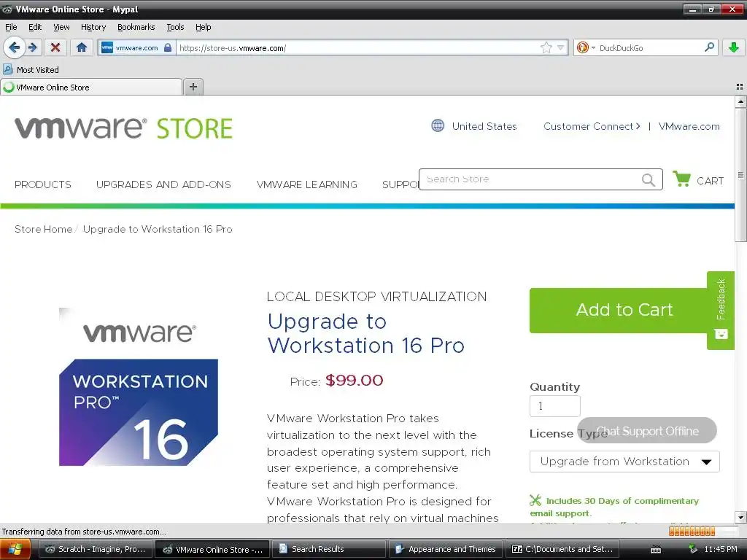Open the shopping cart icon

point(682,179)
